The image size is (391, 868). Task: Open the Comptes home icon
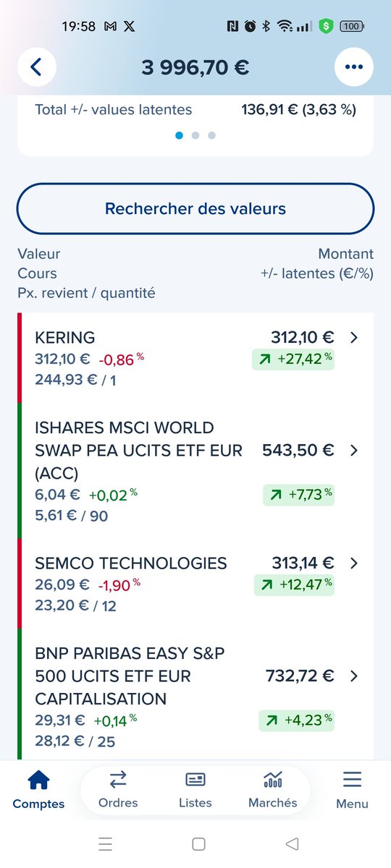coord(38,780)
